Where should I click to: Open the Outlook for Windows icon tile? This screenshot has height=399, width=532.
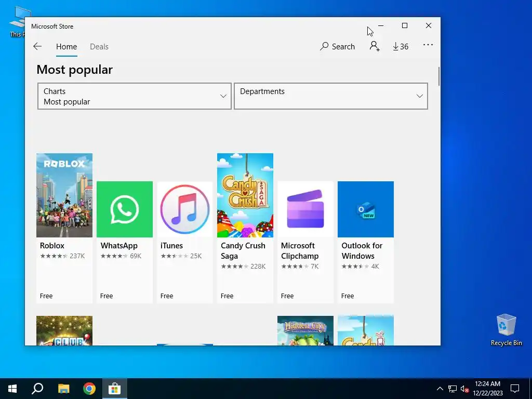[x=366, y=209]
